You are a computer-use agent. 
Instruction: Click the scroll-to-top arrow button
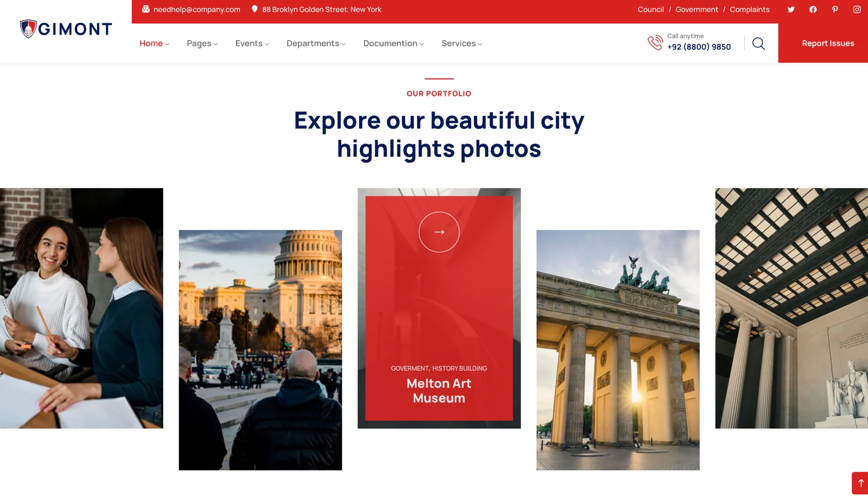(x=860, y=483)
